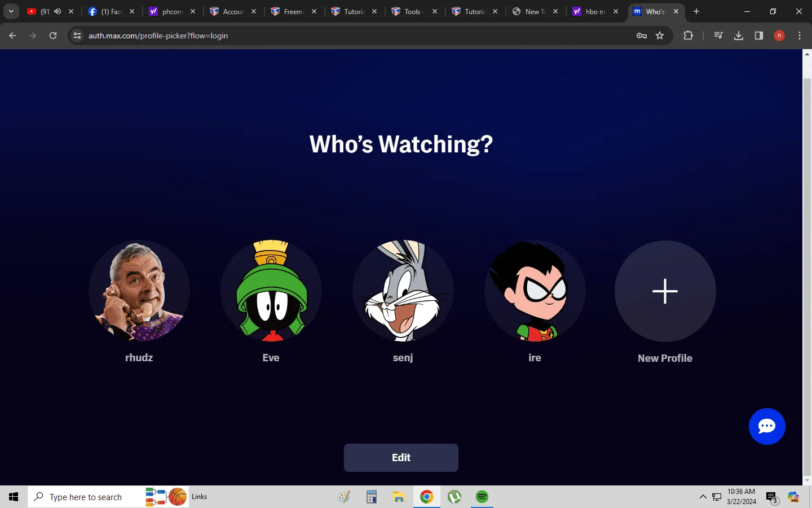This screenshot has height=508, width=812.
Task: Click the Eve profile name
Action: coord(271,358)
